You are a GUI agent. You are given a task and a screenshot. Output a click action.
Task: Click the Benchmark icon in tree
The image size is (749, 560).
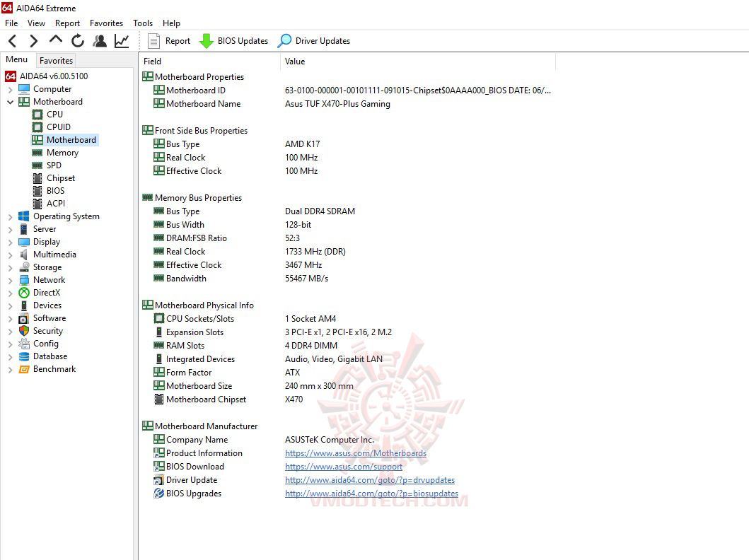tap(24, 369)
